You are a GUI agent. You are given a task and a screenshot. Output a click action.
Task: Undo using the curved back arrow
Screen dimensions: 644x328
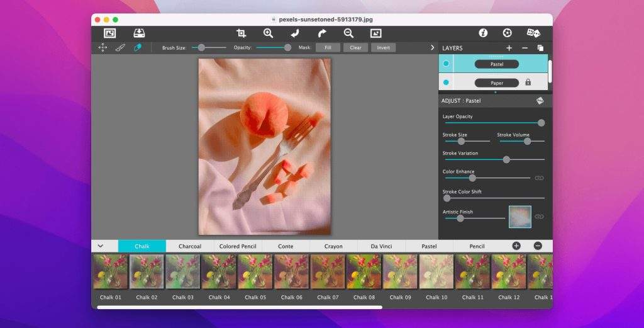click(294, 33)
